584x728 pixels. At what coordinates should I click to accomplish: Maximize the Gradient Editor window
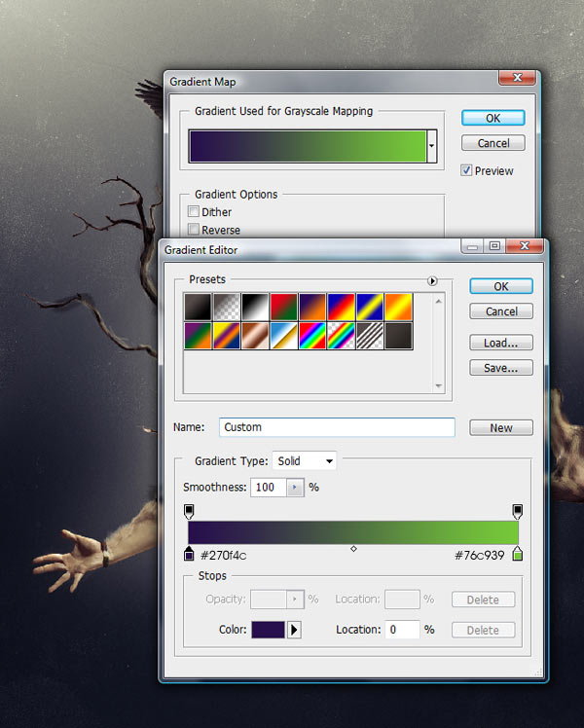click(494, 245)
